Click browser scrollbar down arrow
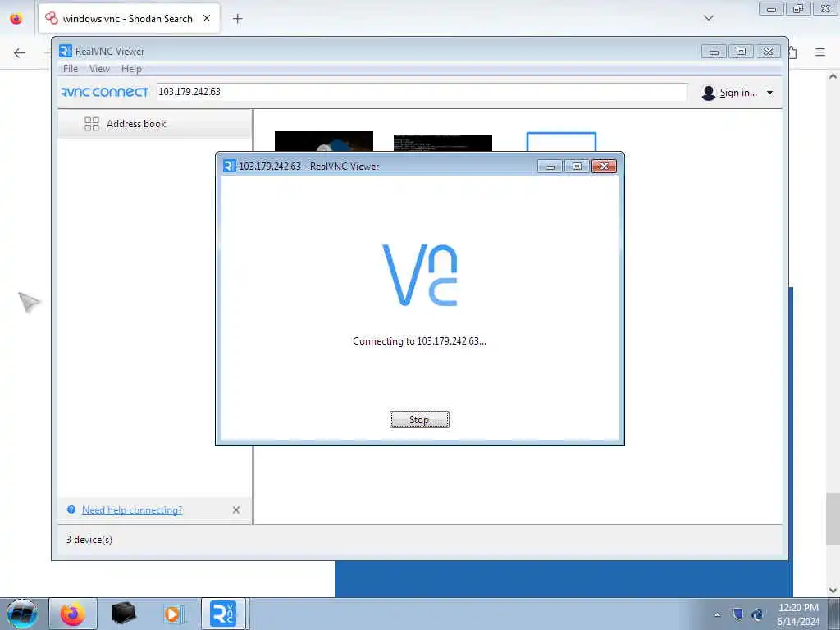This screenshot has height=630, width=840. tap(833, 591)
